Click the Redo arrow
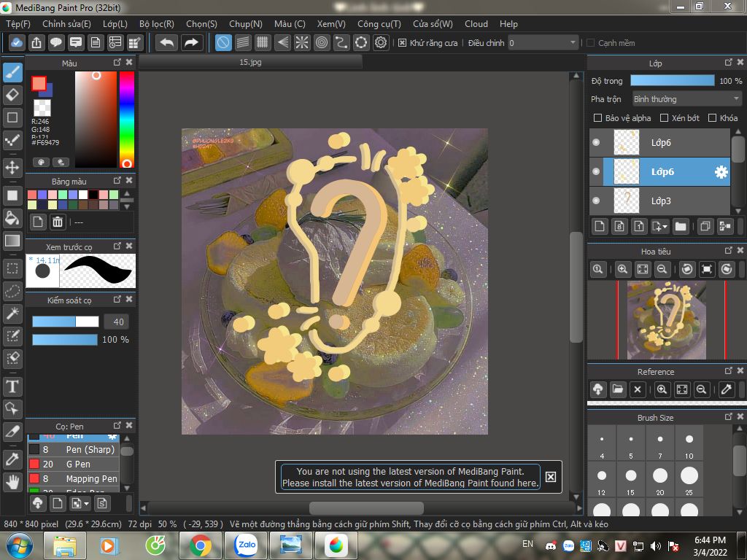747x560 pixels. click(x=192, y=43)
